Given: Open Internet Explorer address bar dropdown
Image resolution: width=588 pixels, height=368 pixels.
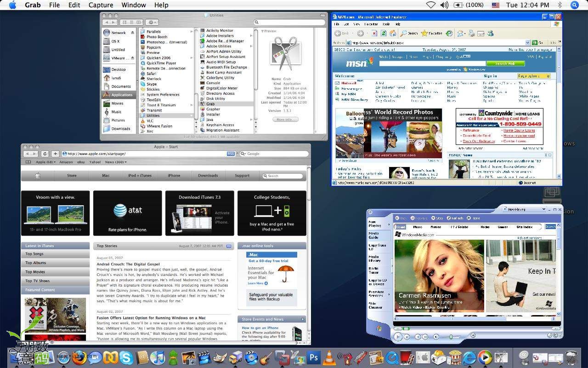Looking at the screenshot, I should 527,42.
